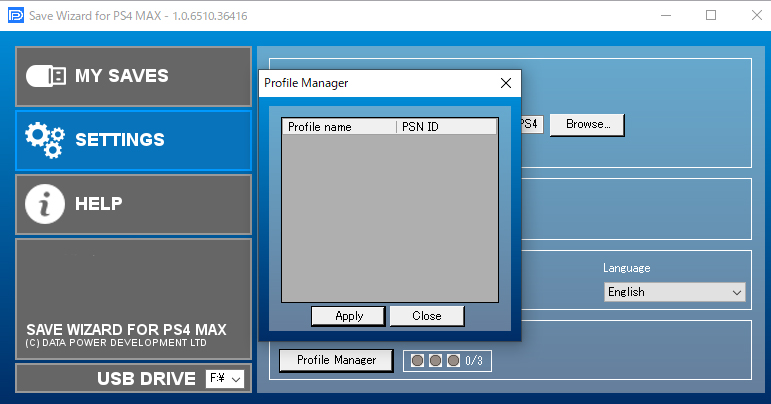Select the SETTINGS text label tab
The width and height of the screenshot is (771, 404).
tap(120, 140)
